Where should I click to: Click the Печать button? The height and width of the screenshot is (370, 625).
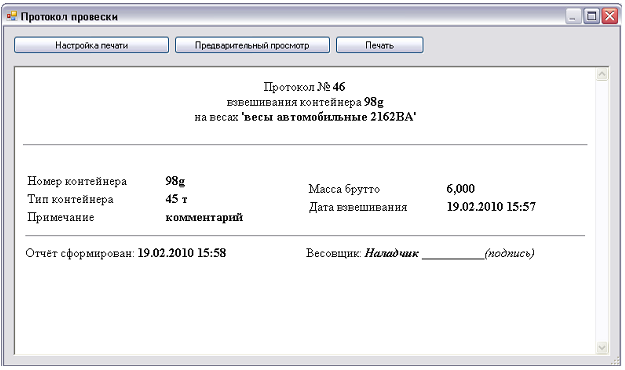[x=379, y=45]
